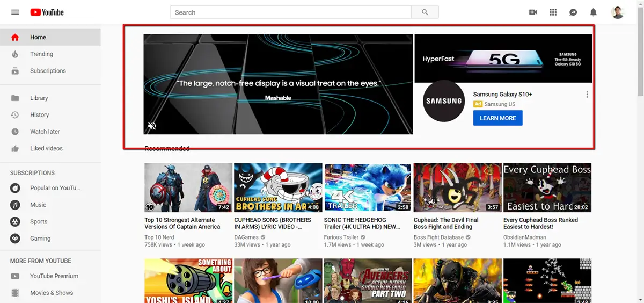Click the Furious Trailer channel name
The image size is (644, 303).
[341, 237]
